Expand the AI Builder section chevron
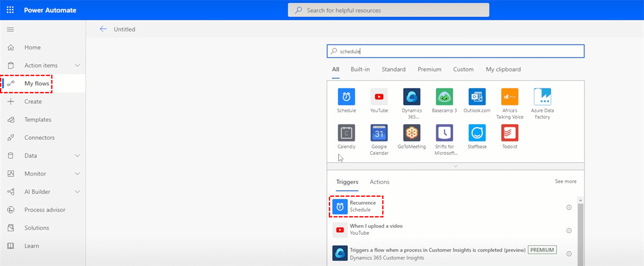 coord(77,192)
